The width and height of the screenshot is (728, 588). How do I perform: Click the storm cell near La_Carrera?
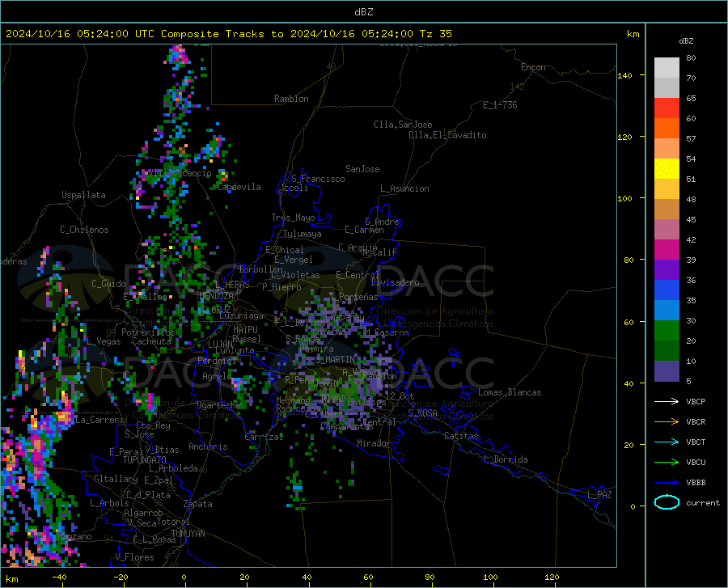(64, 411)
